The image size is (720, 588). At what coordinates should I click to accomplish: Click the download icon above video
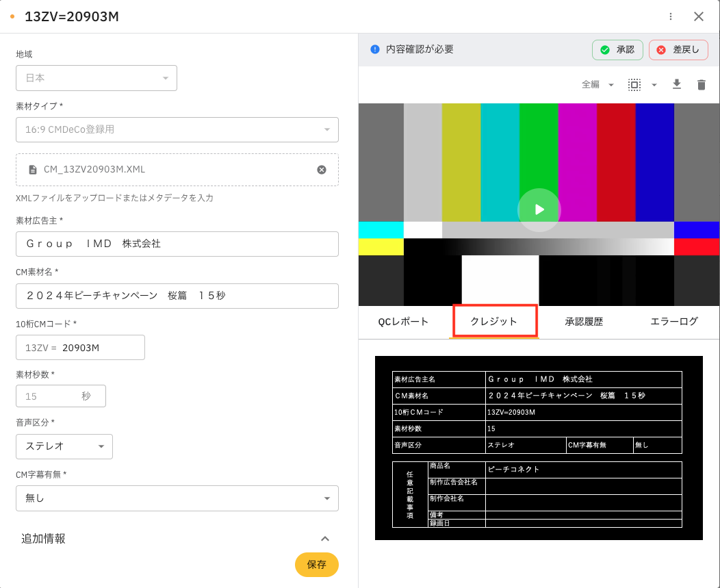pyautogui.click(x=676, y=84)
